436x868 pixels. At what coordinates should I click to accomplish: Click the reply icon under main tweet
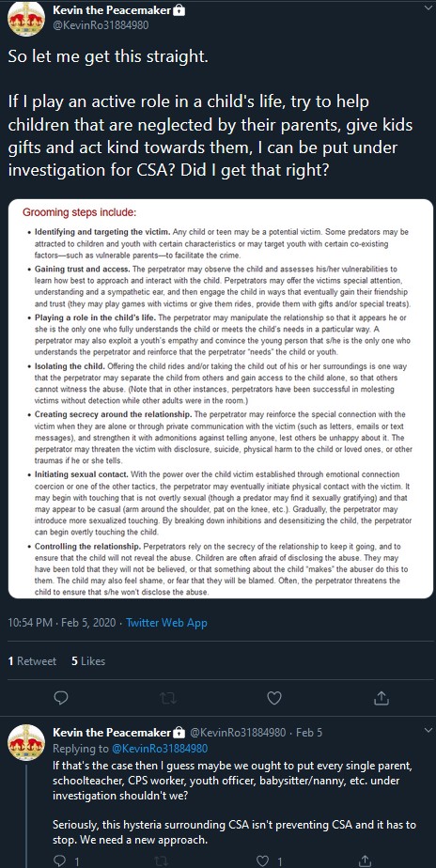tap(61, 698)
